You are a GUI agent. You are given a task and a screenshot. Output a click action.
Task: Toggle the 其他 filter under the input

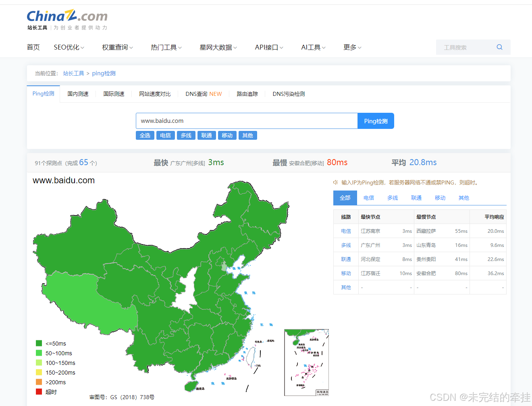click(248, 135)
